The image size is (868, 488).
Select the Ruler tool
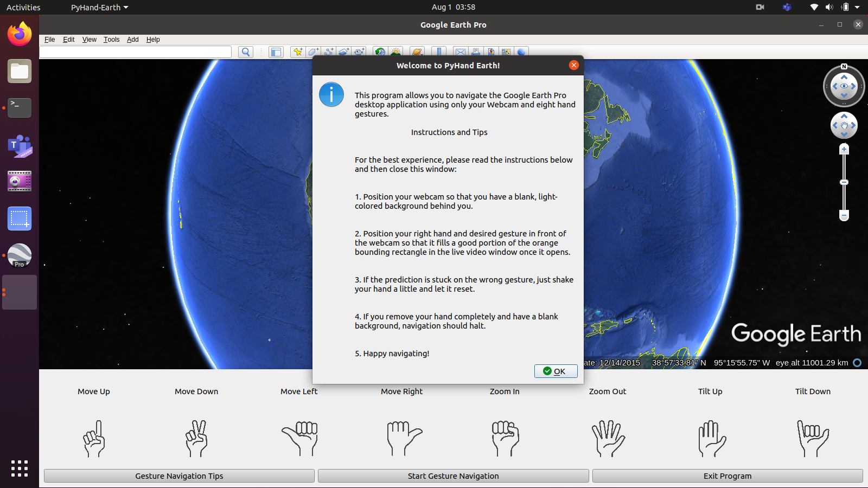(439, 52)
